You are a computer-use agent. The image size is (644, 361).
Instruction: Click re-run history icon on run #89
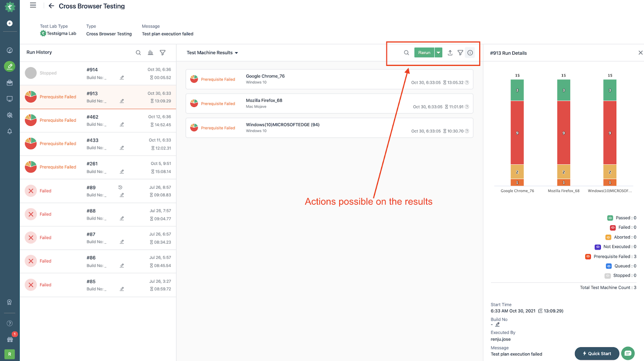pos(120,187)
